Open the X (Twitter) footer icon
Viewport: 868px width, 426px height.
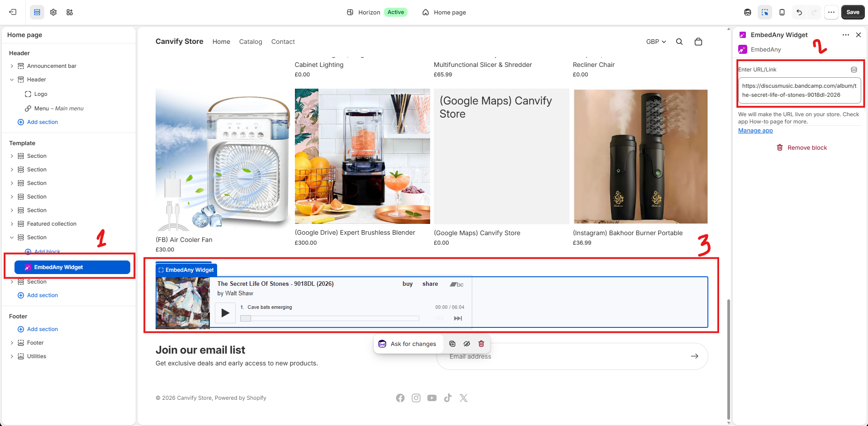pos(464,398)
